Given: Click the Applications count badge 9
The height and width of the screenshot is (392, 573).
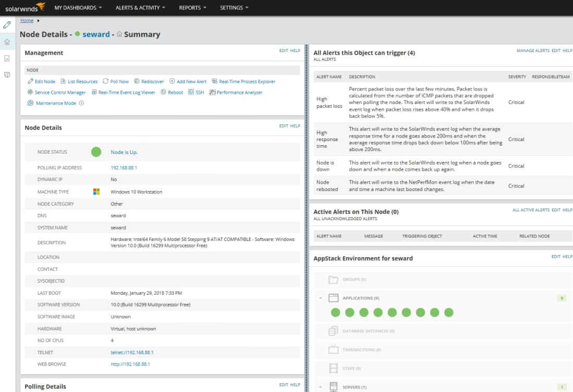Looking at the screenshot, I should pyautogui.click(x=562, y=298).
